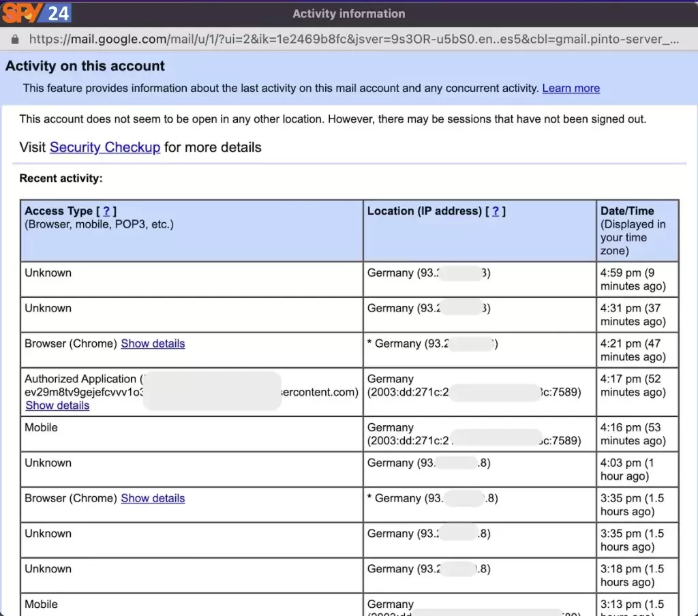Image resolution: width=698 pixels, height=616 pixels.
Task: Click the 'Recent activity:' label
Action: (61, 178)
